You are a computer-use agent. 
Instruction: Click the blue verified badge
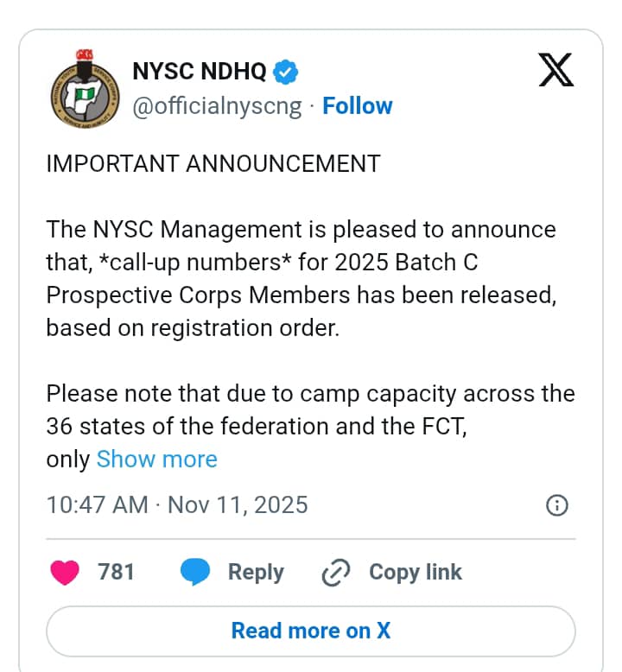coord(285,72)
